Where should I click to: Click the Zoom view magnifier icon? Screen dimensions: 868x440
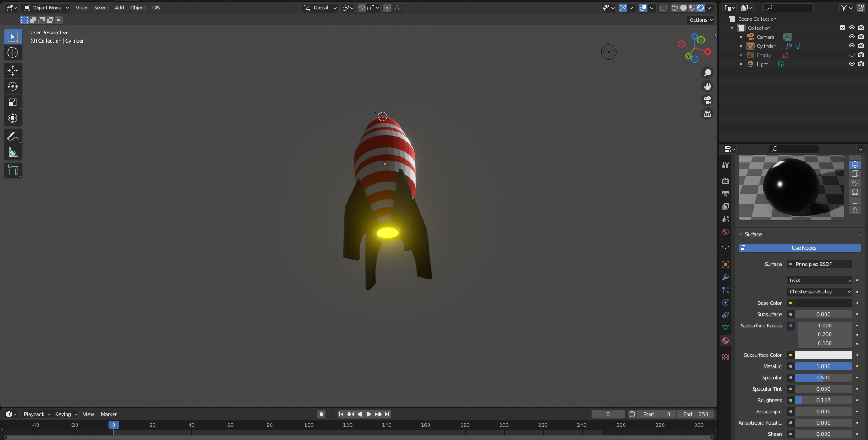(707, 73)
